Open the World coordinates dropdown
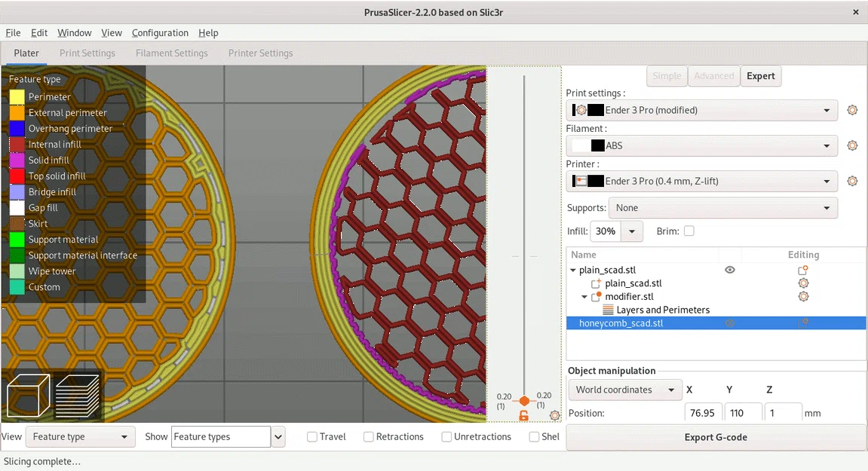 [624, 390]
